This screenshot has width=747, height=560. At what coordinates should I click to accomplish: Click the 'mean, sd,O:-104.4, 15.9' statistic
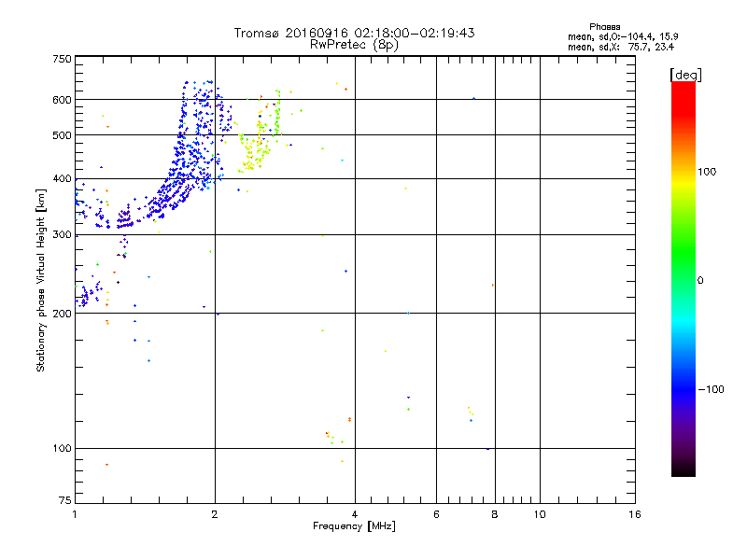click(x=623, y=36)
